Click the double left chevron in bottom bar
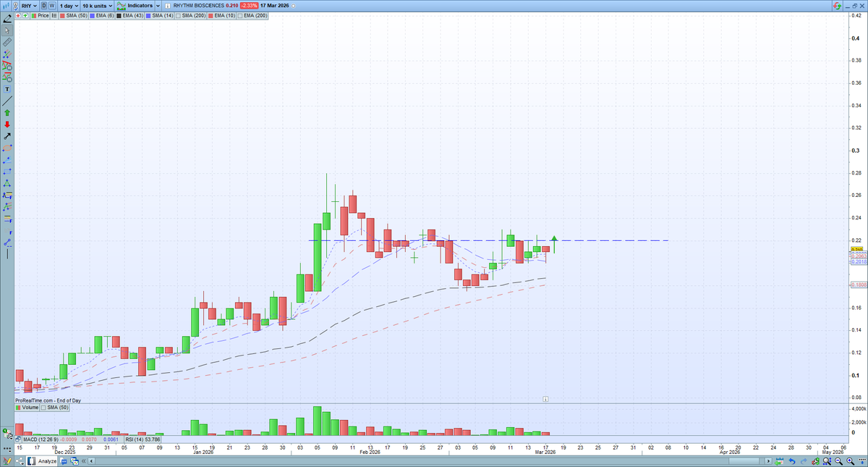Image resolution: width=868 pixels, height=467 pixels. pos(83,460)
